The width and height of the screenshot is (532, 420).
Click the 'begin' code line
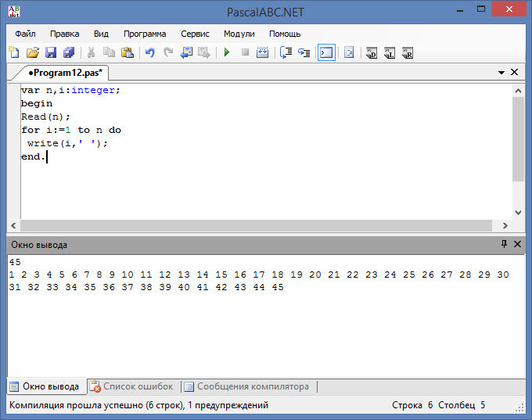click(x=37, y=103)
